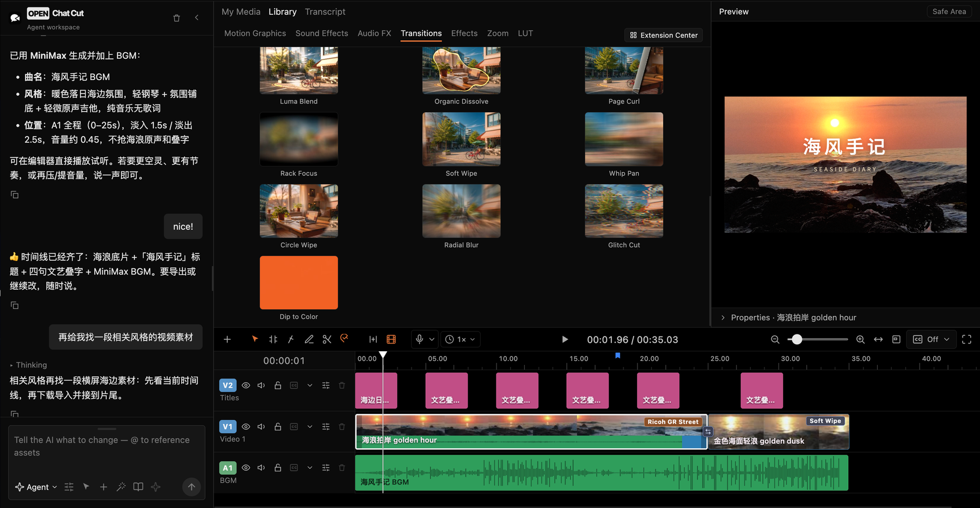
Task: Select the arrow selection tool in timeline toolbar
Action: tap(255, 339)
